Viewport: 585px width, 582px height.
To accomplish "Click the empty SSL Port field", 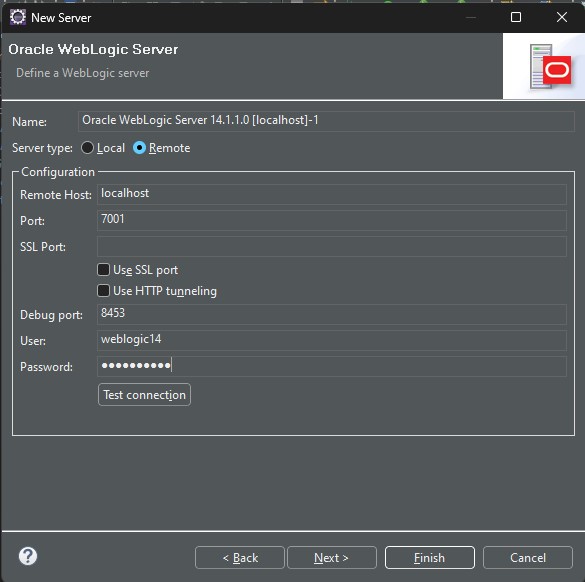I will [332, 246].
